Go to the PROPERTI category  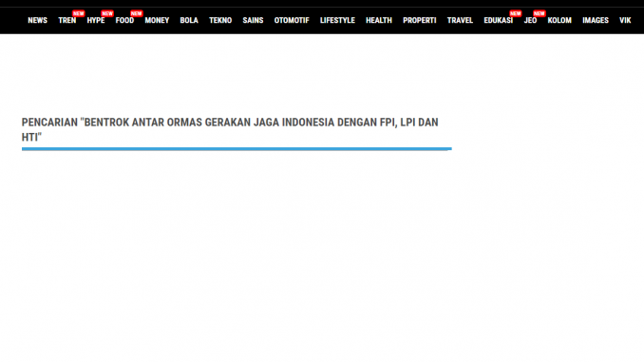click(x=419, y=20)
